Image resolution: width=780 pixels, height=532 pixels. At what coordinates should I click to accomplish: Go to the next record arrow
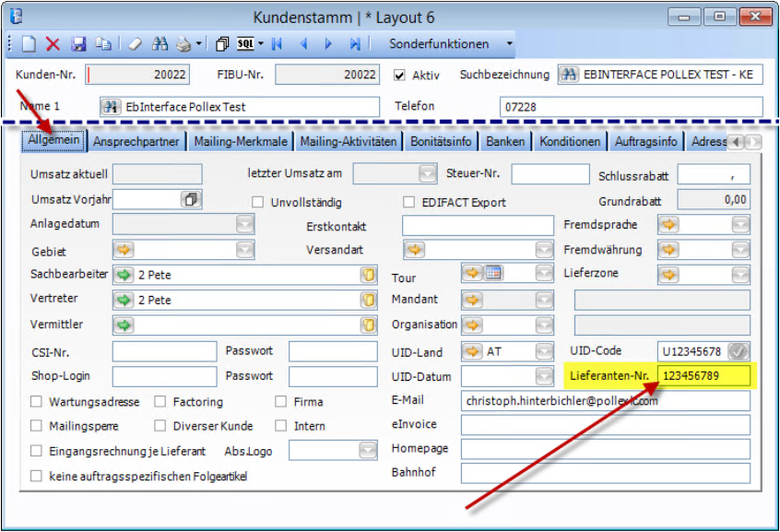pyautogui.click(x=328, y=44)
